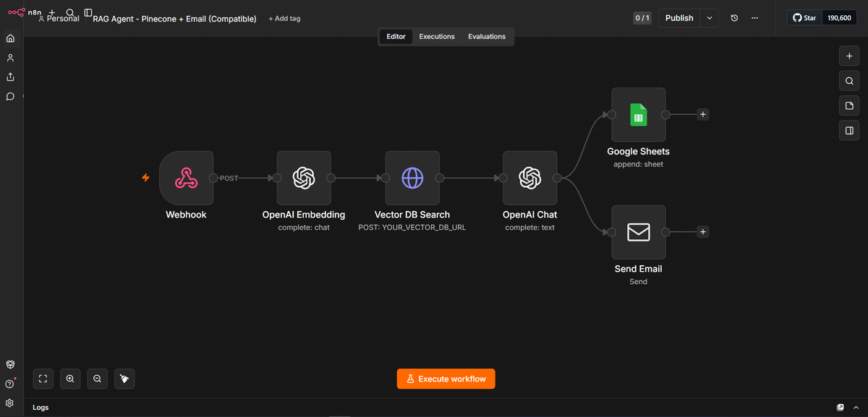Image resolution: width=868 pixels, height=417 pixels.
Task: Click the POST label on the Webhook connection
Action: pyautogui.click(x=229, y=178)
